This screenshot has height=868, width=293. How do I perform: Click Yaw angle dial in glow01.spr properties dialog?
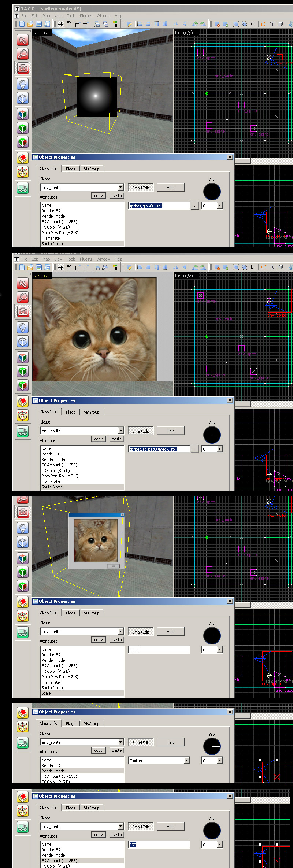pyautogui.click(x=212, y=192)
